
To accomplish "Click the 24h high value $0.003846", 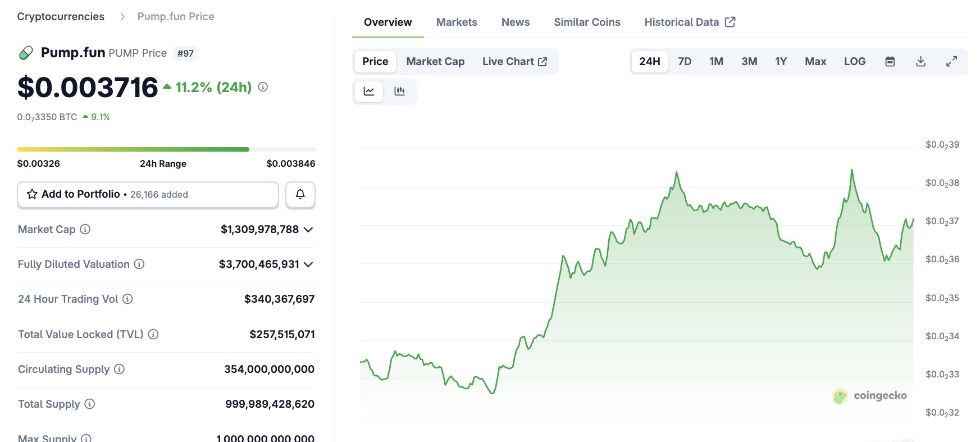I will coord(291,163).
